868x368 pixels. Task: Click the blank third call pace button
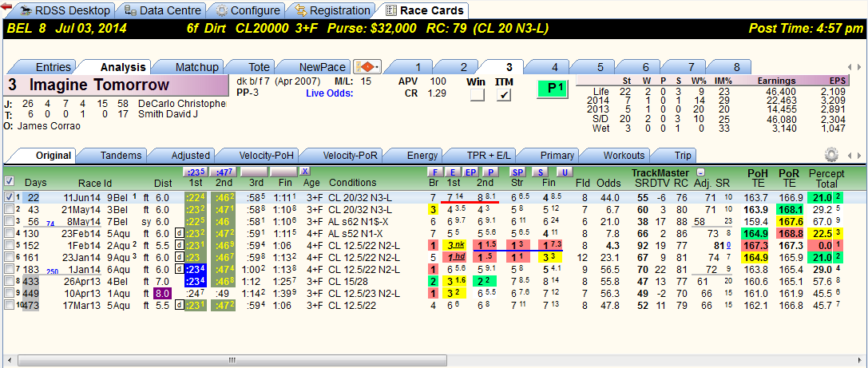[254, 172]
